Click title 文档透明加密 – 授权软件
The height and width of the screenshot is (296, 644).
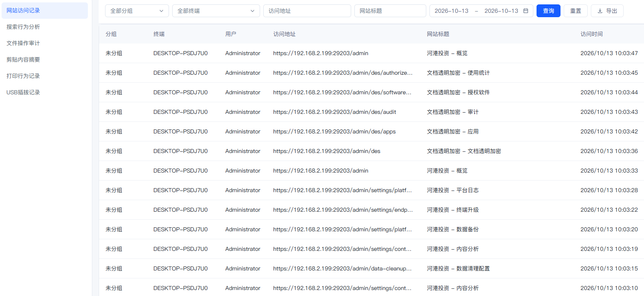coord(458,92)
